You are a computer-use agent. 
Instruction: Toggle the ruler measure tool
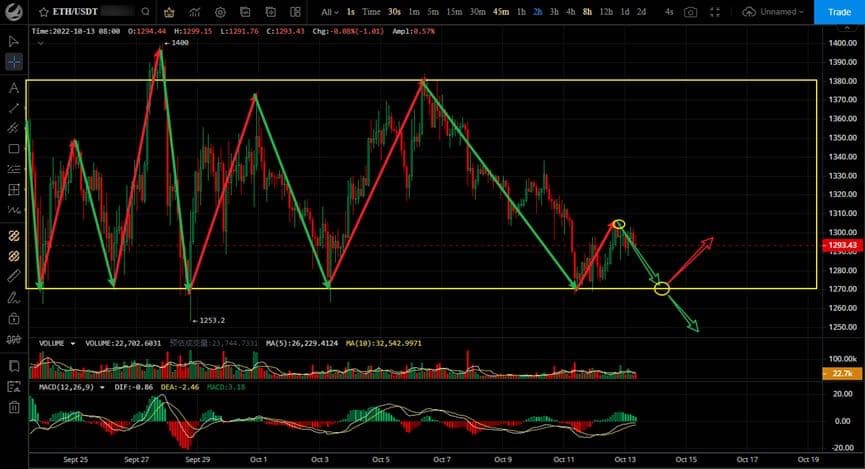(x=14, y=274)
